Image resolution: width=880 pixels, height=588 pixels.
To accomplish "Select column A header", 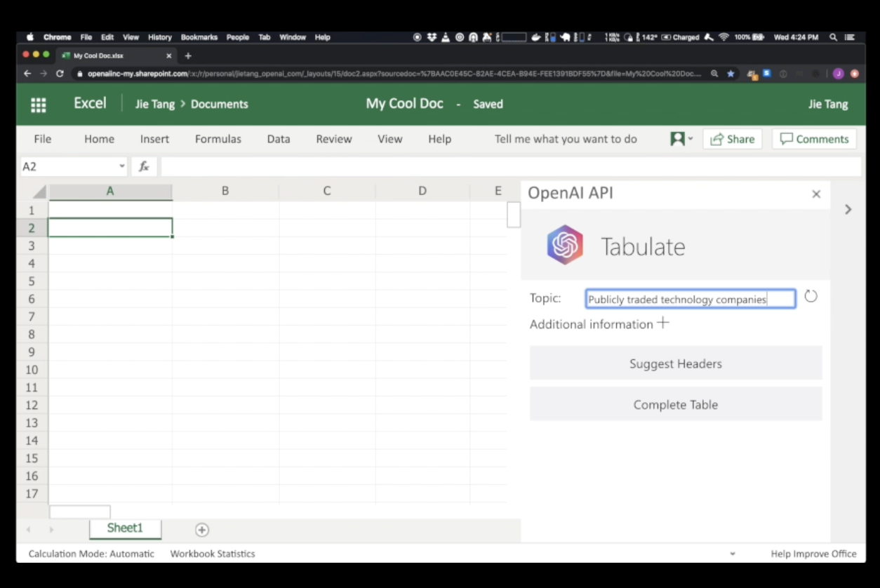I will (x=110, y=191).
